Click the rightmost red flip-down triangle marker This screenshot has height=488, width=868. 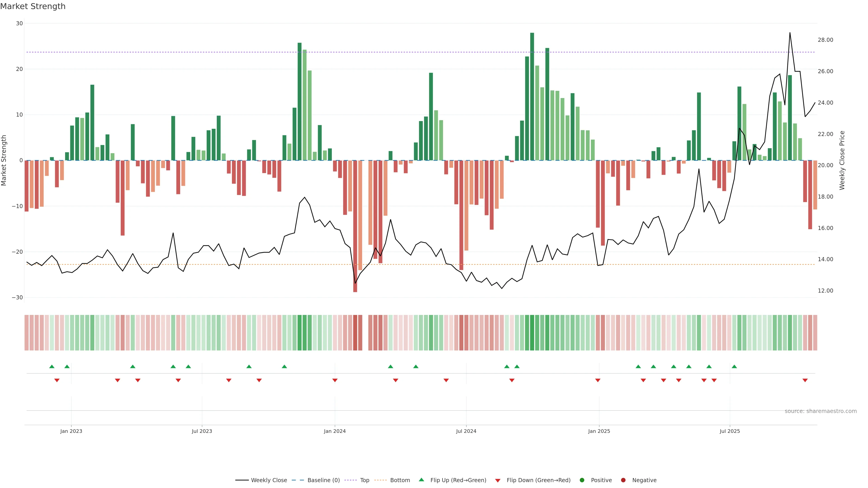[x=805, y=380]
